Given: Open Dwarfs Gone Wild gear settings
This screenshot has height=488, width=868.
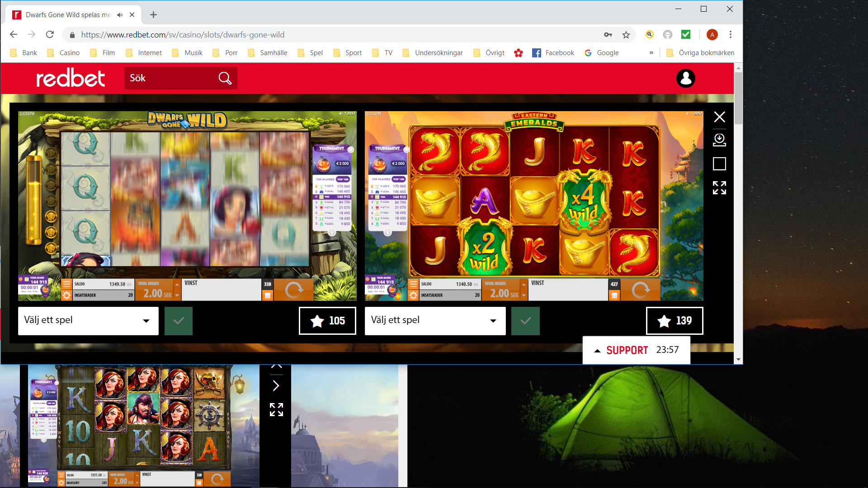Looking at the screenshot, I should 66,296.
